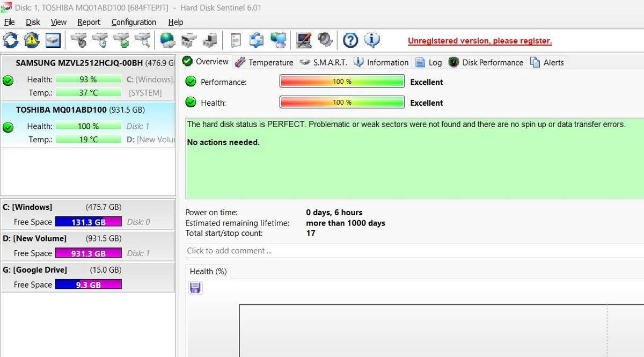
Task: Click the save icon under Health (%) tab
Action: click(x=195, y=288)
